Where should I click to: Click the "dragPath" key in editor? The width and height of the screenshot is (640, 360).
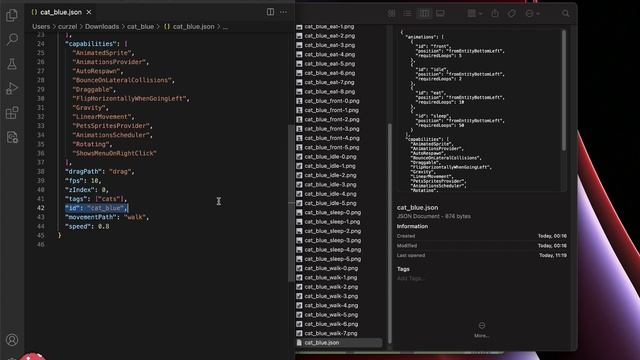[84, 171]
